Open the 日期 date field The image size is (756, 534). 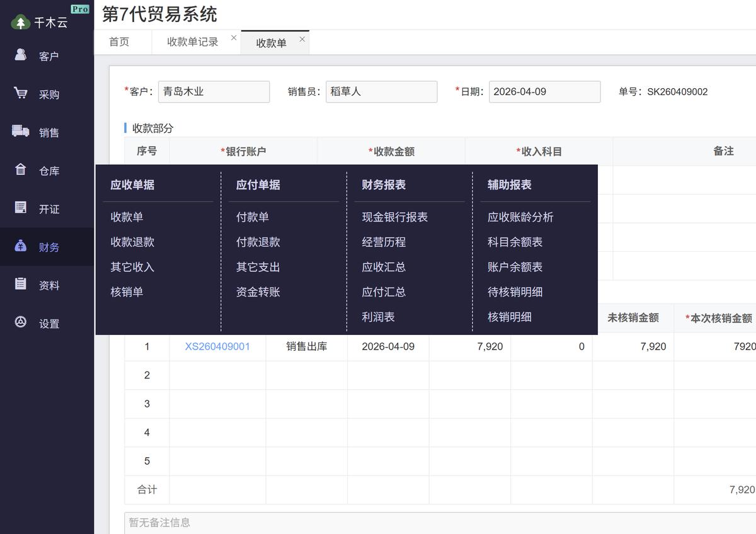544,91
